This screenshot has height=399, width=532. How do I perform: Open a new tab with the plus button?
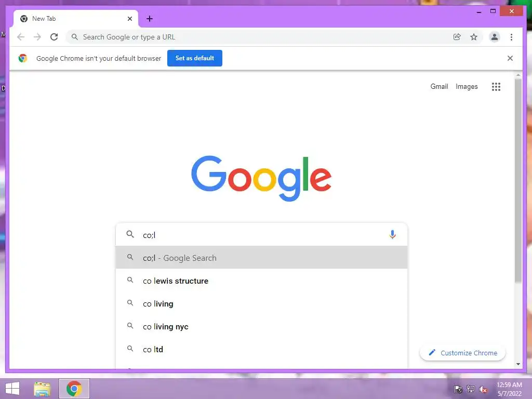(149, 19)
